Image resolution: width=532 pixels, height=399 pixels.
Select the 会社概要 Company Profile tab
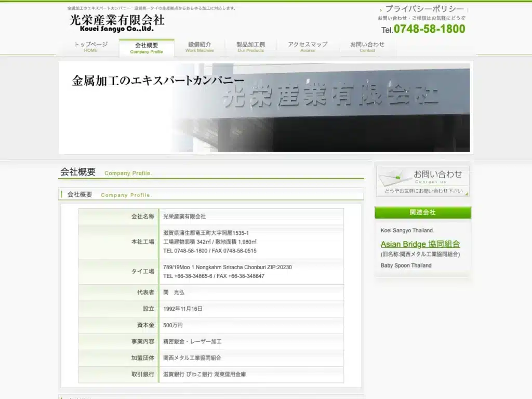147,48
